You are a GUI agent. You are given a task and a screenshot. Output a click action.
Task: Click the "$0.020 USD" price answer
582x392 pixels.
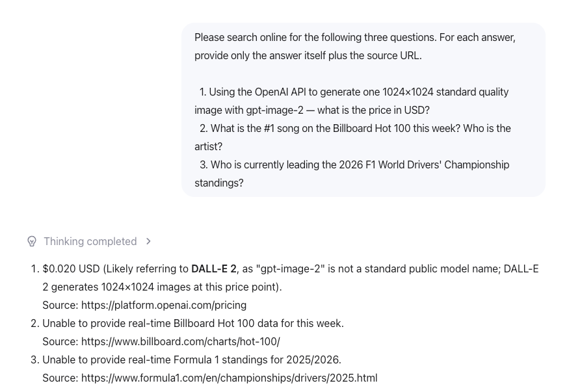[71, 268]
